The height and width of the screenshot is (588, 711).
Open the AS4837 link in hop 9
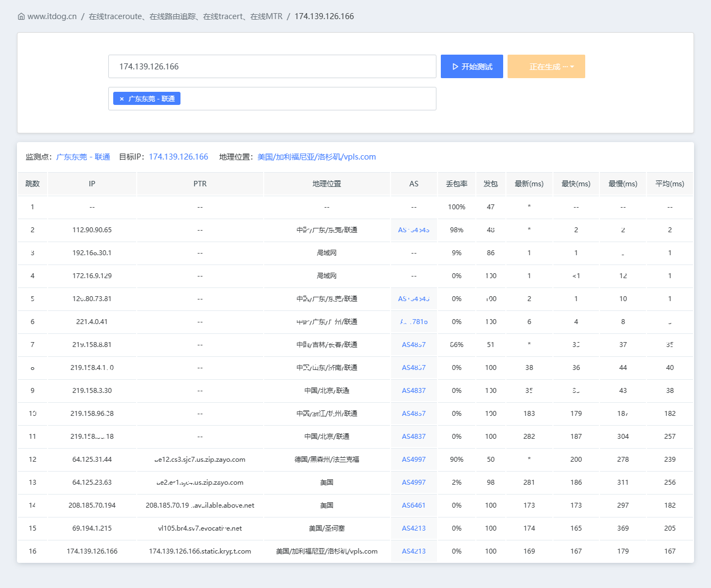pyautogui.click(x=413, y=391)
